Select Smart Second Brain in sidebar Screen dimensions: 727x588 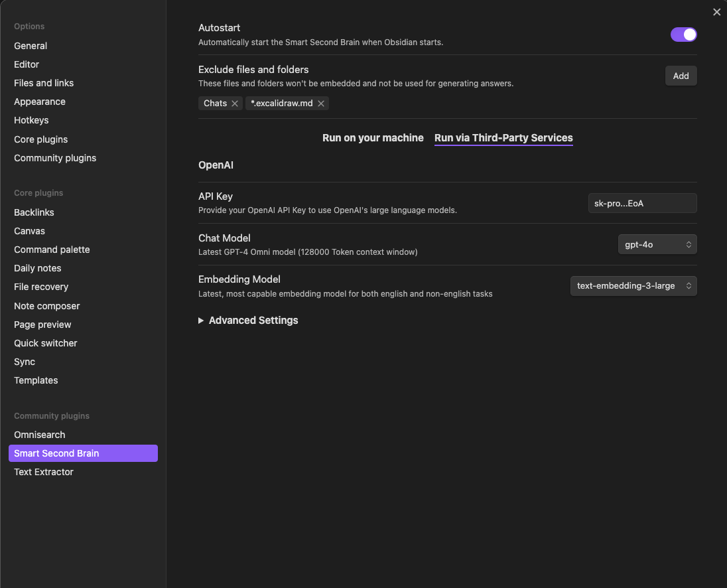(x=83, y=453)
